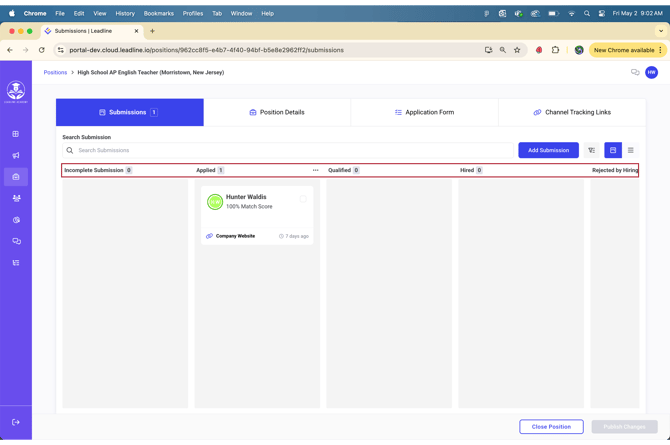Open the people candidates icon in sidebar
This screenshot has width=670, height=445.
tap(16, 198)
